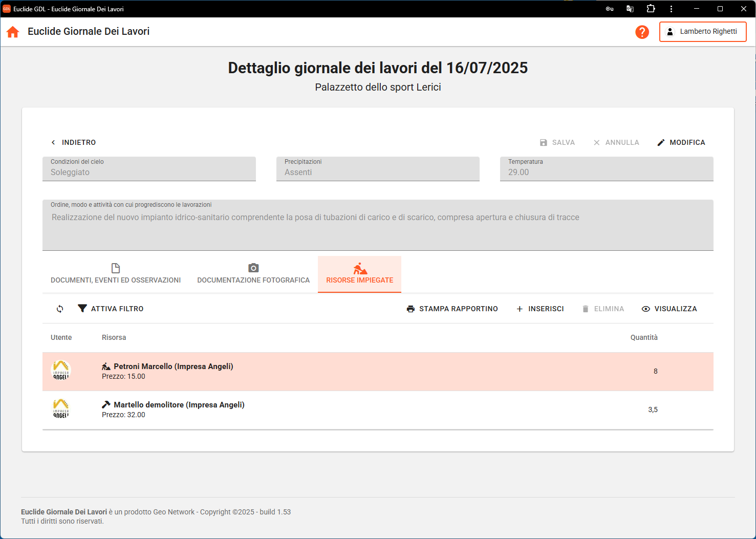Click the password key icon in title bar

609,9
